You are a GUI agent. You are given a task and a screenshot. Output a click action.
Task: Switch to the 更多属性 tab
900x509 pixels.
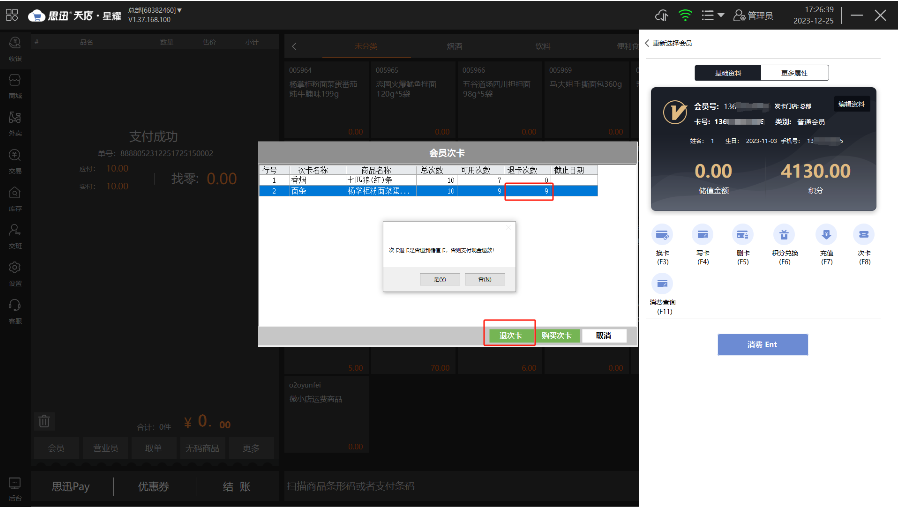click(793, 73)
